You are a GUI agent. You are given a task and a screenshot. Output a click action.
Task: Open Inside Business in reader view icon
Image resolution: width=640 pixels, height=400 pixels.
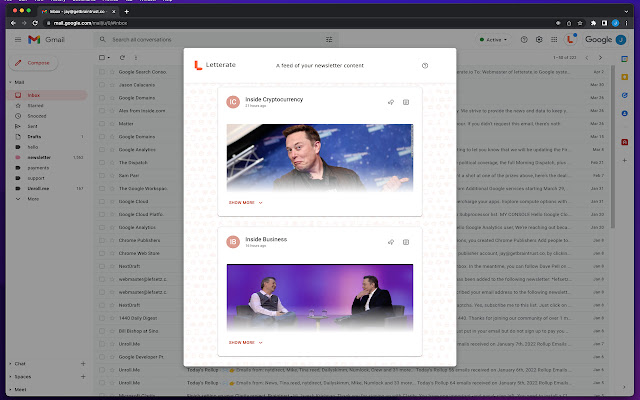point(406,242)
